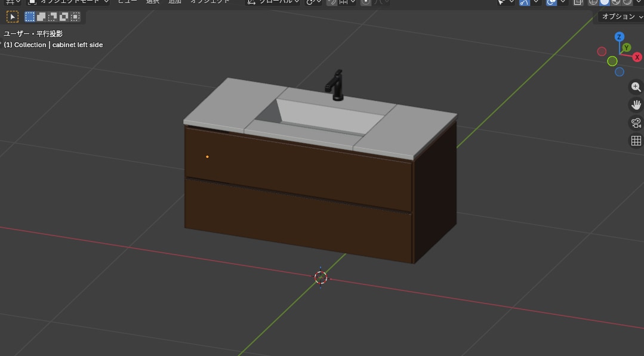Viewport: 644px width, 356px height.
Task: Click the 'cabinet left side' object name text
Action: (78, 45)
